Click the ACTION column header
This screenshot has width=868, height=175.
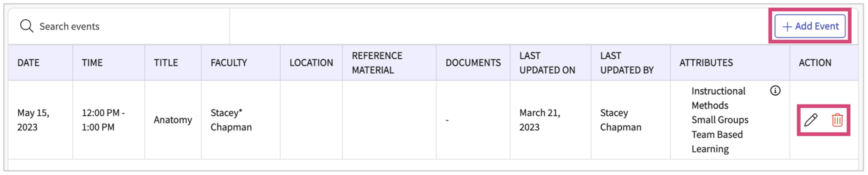tap(815, 63)
